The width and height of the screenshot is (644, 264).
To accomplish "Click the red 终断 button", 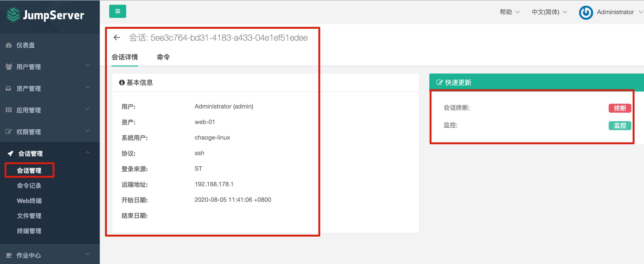I will (x=620, y=108).
